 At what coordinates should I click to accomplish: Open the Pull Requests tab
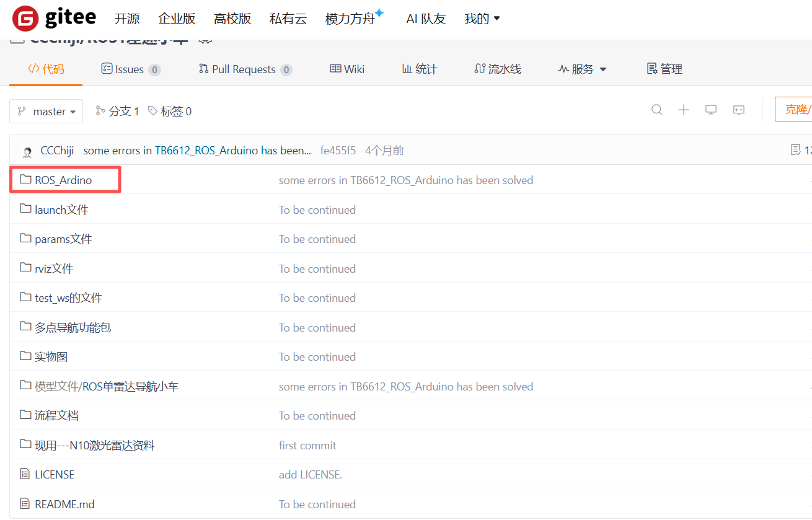point(244,69)
